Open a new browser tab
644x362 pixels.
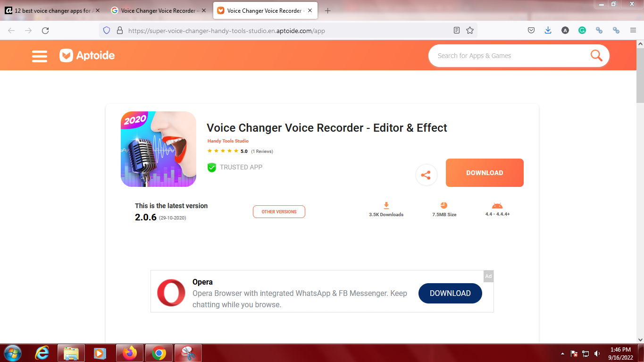[328, 10]
